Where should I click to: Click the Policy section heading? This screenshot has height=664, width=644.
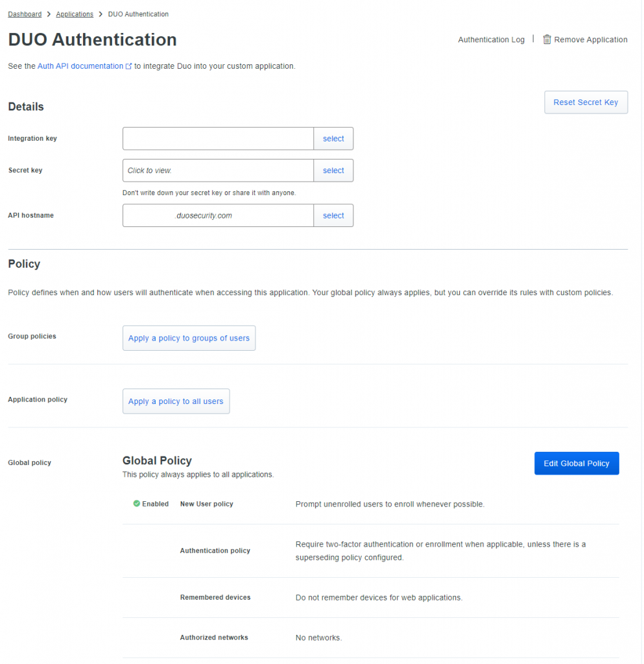pos(24,264)
